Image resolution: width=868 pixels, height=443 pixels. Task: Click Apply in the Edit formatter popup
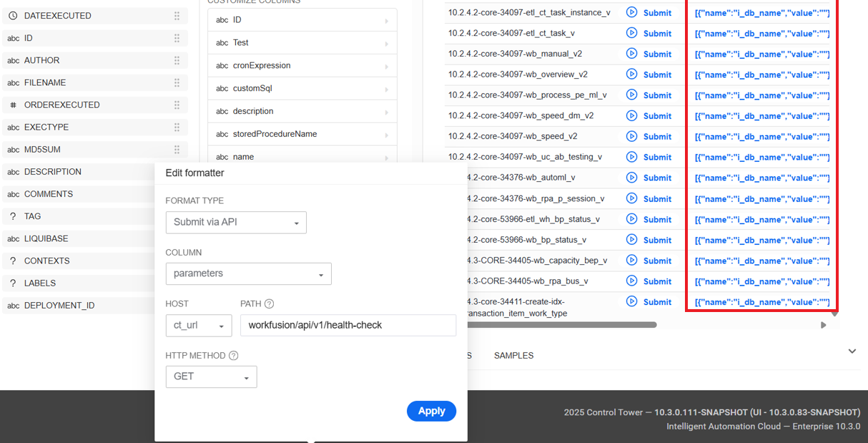click(x=431, y=411)
